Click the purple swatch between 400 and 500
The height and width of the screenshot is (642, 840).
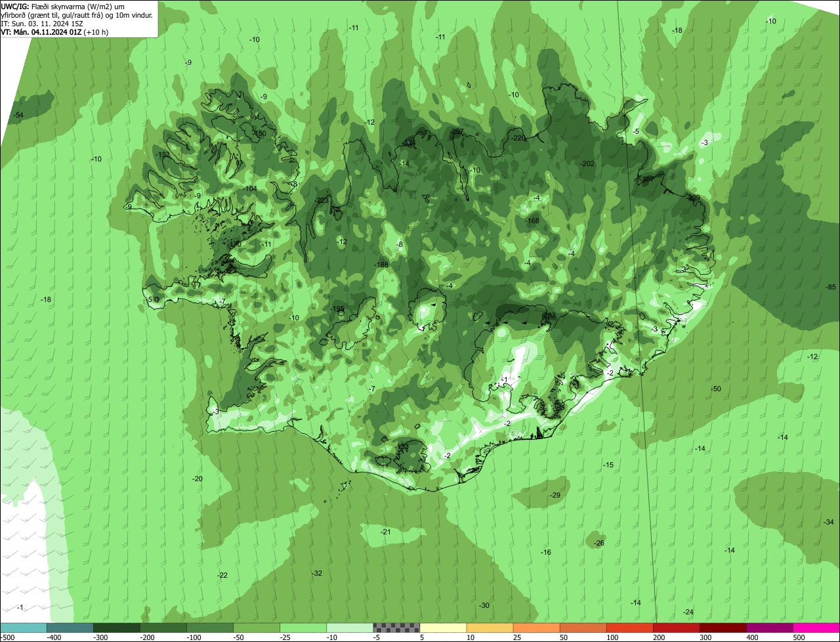tap(769, 628)
